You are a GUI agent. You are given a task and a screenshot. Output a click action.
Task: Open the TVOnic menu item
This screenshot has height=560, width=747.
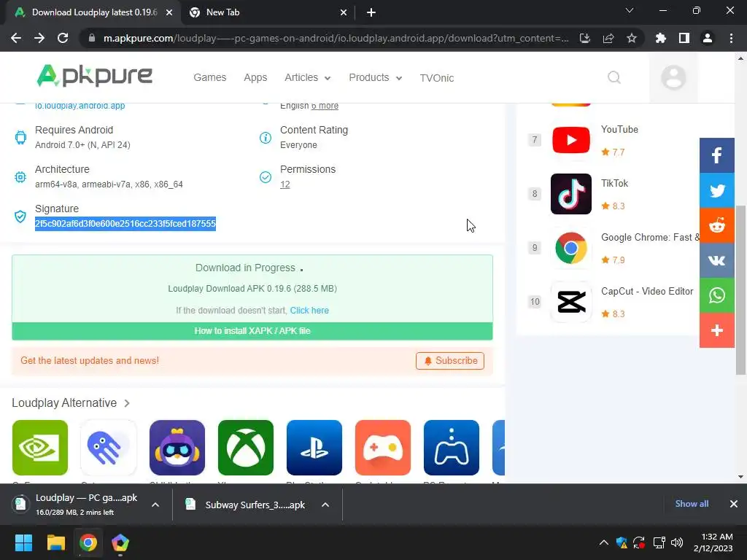437,78
